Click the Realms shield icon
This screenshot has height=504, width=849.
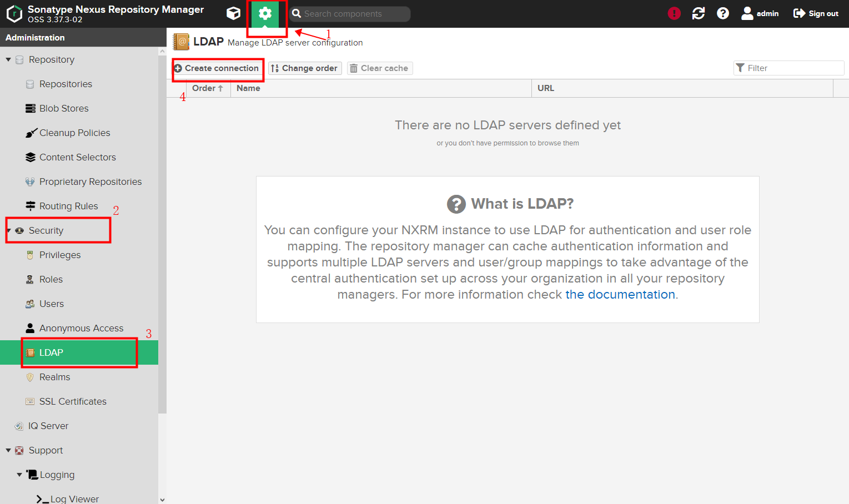tap(30, 377)
